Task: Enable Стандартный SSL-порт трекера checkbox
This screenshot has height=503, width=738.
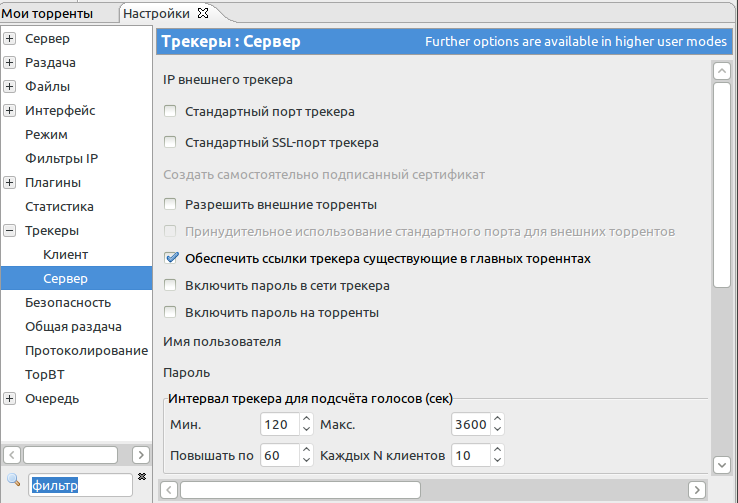Action: tap(170, 142)
